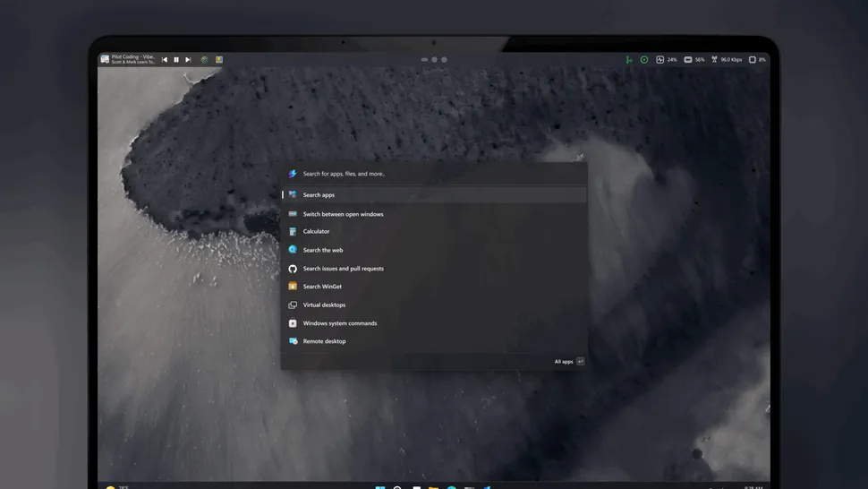Click the All apps button
868x489 pixels.
pyautogui.click(x=569, y=362)
